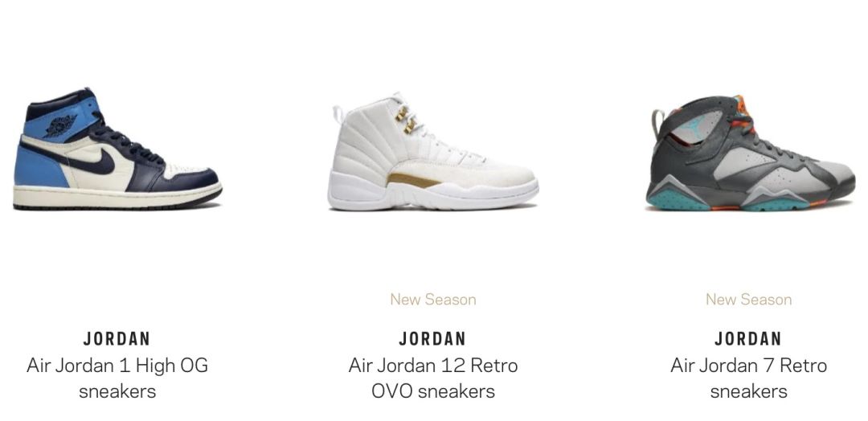
Task: Select the Air Jordan 12 Retro OVO sneakers title
Action: tap(433, 378)
